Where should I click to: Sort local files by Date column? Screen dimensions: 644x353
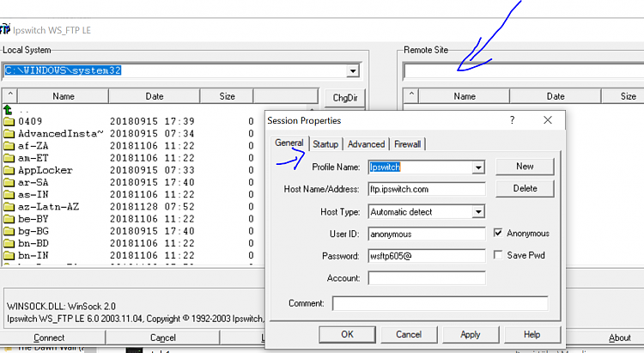[x=155, y=96]
